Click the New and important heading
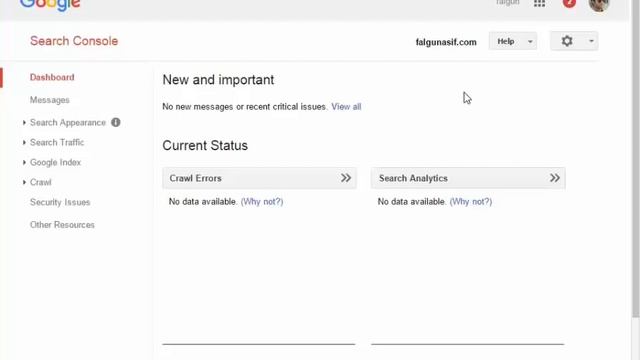 click(218, 80)
